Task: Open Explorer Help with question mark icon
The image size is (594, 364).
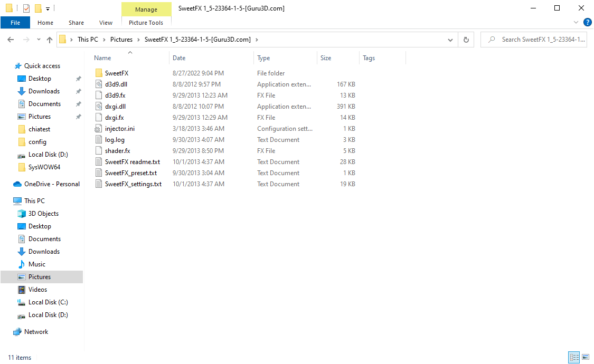Action: pyautogui.click(x=587, y=22)
